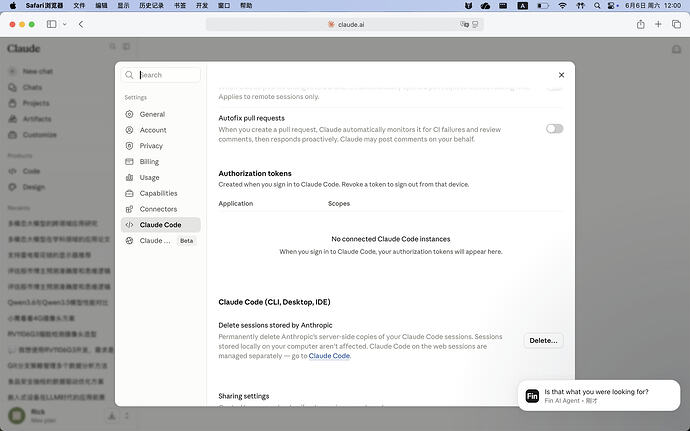The width and height of the screenshot is (690, 431).
Task: Open General settings
Action: coord(161,114)
